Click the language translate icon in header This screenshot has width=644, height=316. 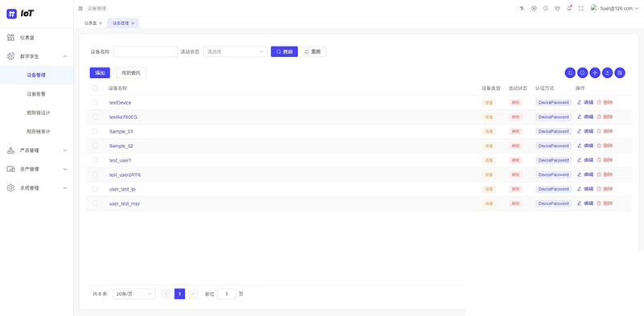click(x=522, y=8)
